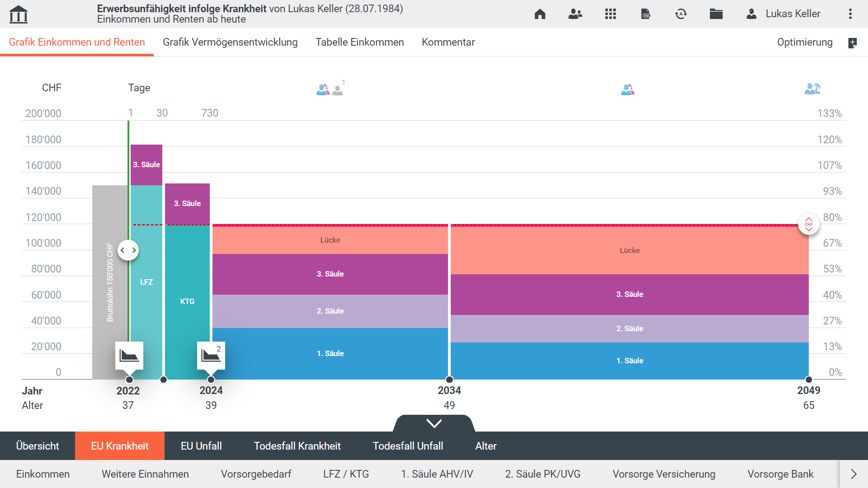This screenshot has height=488, width=868.
Task: Click the retirement palm-tree icon at top right
Action: (x=812, y=89)
